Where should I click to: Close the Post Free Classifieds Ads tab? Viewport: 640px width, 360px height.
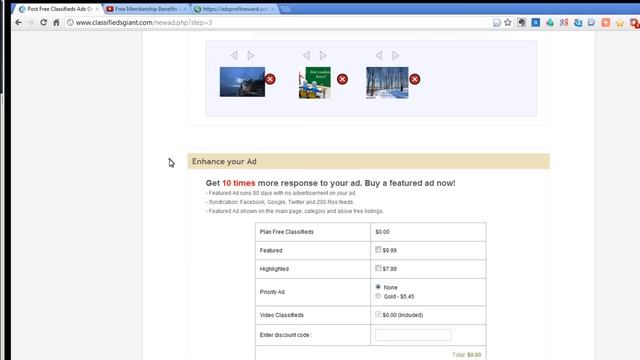click(97, 9)
